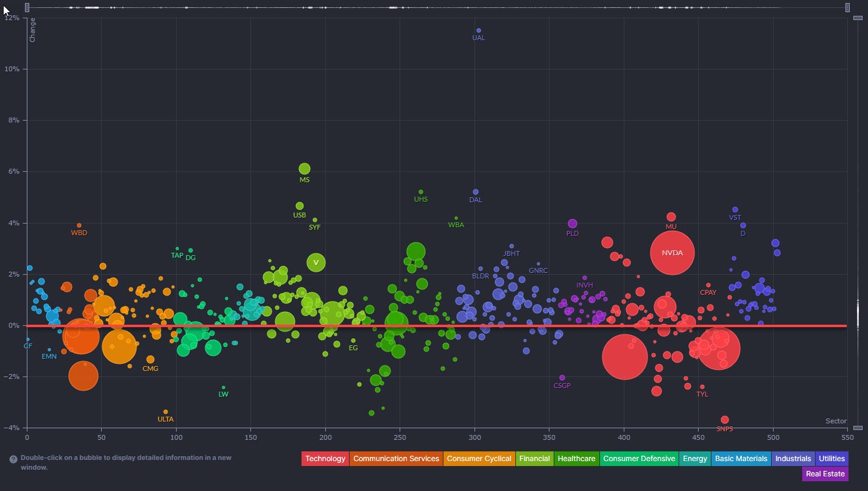Hide the Financial sector via legend
Image resolution: width=868 pixels, height=491 pixels.
coord(534,459)
